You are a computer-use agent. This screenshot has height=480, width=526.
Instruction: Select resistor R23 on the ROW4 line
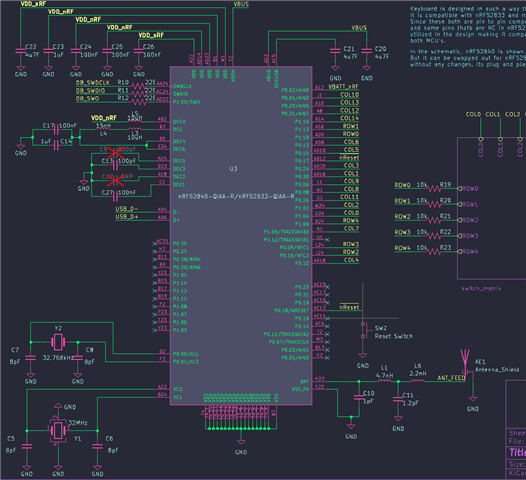click(x=434, y=252)
